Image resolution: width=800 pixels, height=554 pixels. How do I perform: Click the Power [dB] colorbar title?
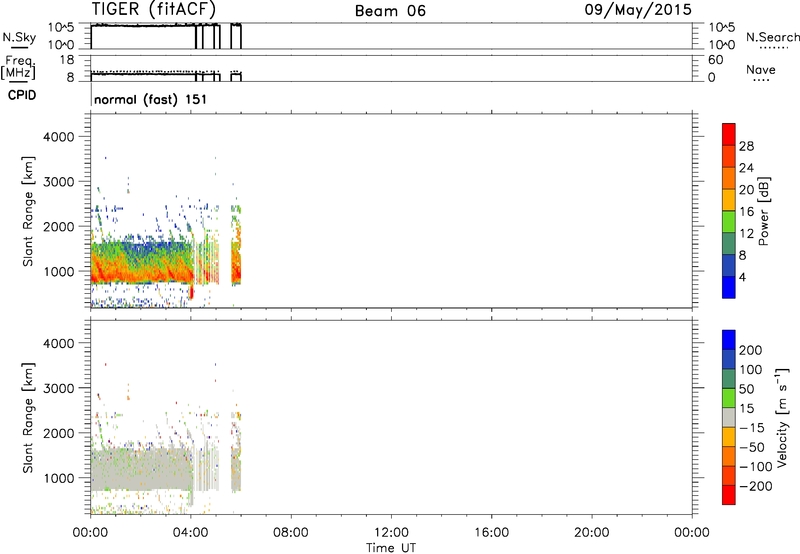pyautogui.click(x=763, y=211)
